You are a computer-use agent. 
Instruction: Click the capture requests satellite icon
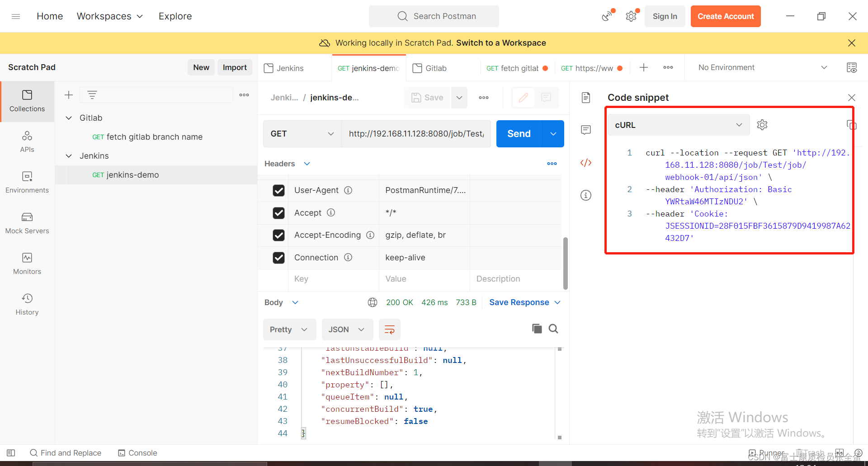coord(607,16)
